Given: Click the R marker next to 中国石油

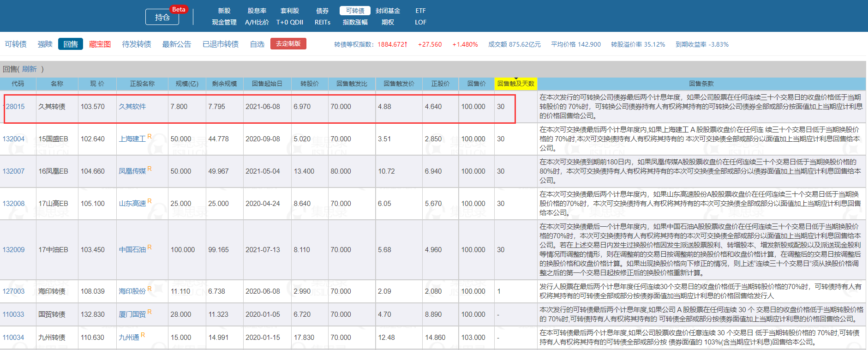Looking at the screenshot, I should (x=150, y=247).
